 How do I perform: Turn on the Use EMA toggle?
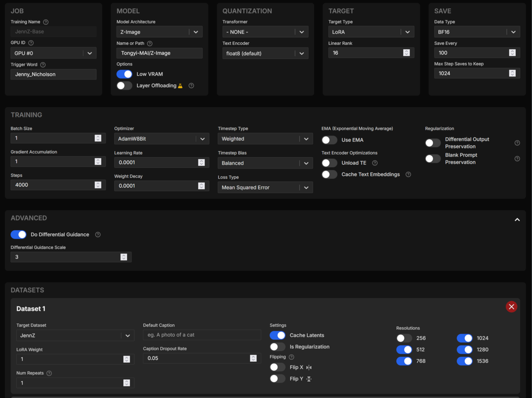pos(329,140)
